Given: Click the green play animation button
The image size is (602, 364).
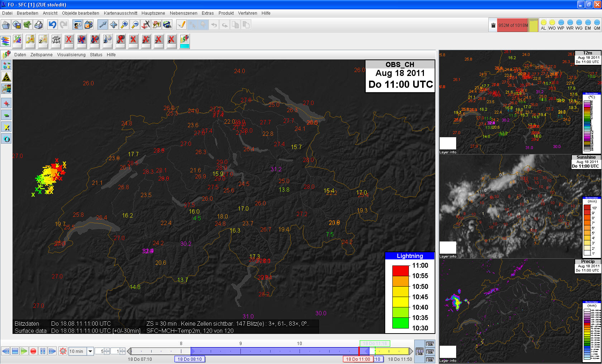Looking at the screenshot, I should click(x=24, y=351).
